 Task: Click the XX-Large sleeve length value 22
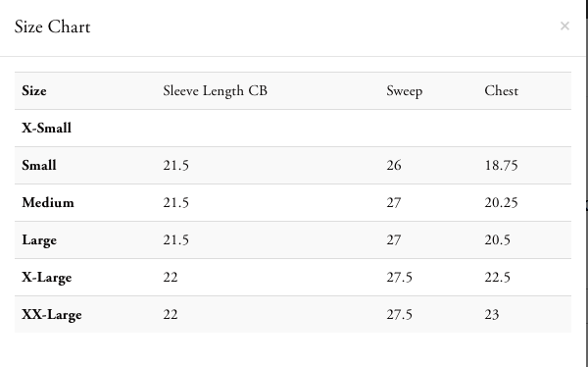tap(171, 314)
